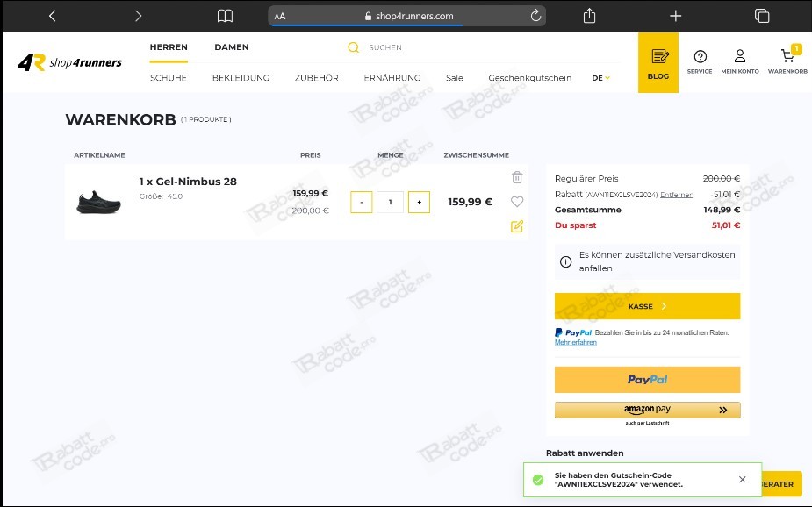Dismiss the voucher code notification
Screen dimensions: 812x507
click(742, 480)
